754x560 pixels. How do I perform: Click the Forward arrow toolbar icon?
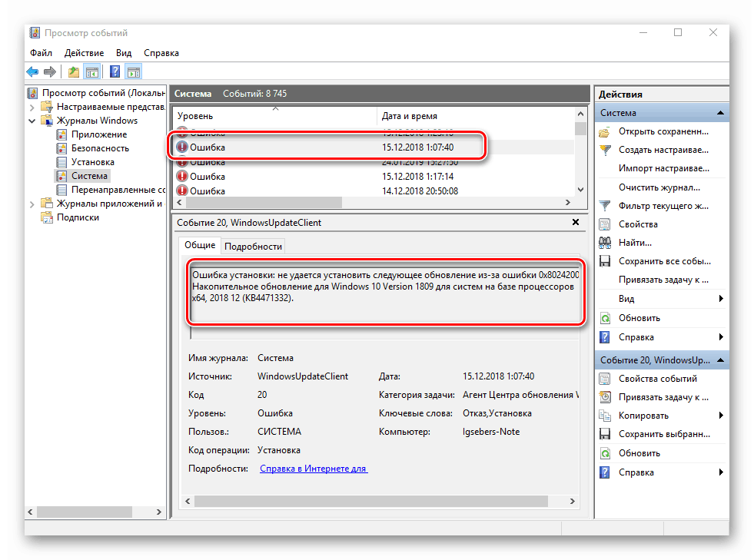pos(49,72)
